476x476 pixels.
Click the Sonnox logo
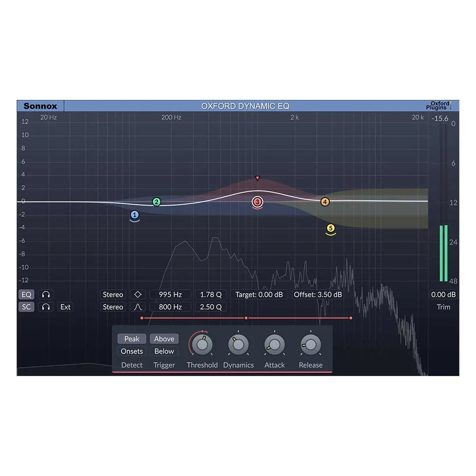(40, 106)
